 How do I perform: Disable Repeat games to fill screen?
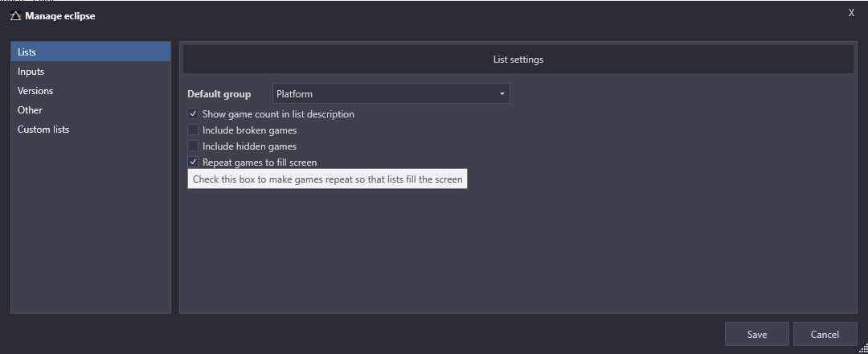point(193,163)
